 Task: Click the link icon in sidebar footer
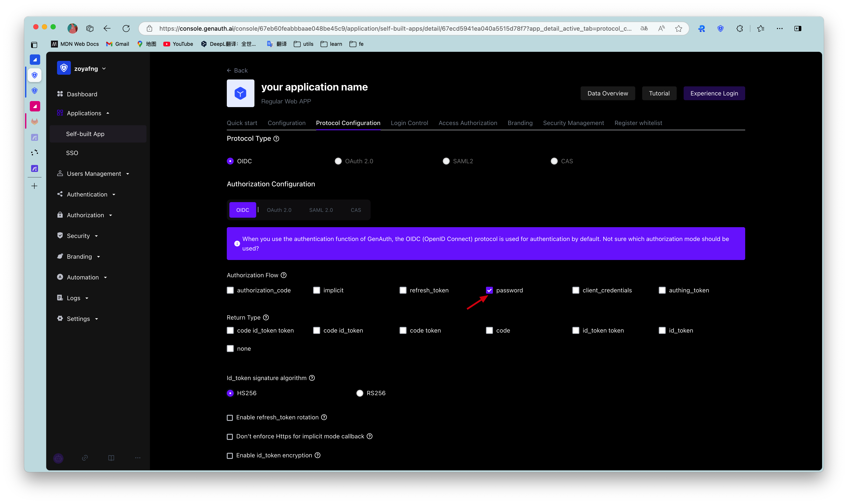(85, 458)
